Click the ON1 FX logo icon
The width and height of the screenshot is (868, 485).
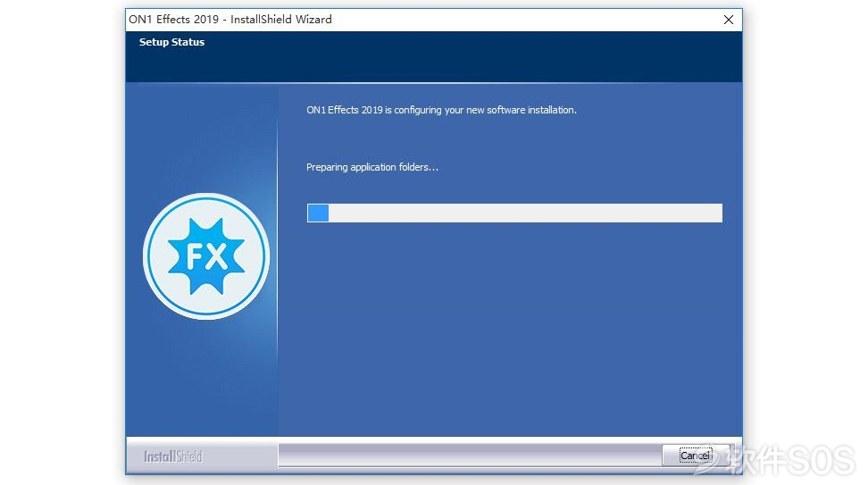click(206, 256)
